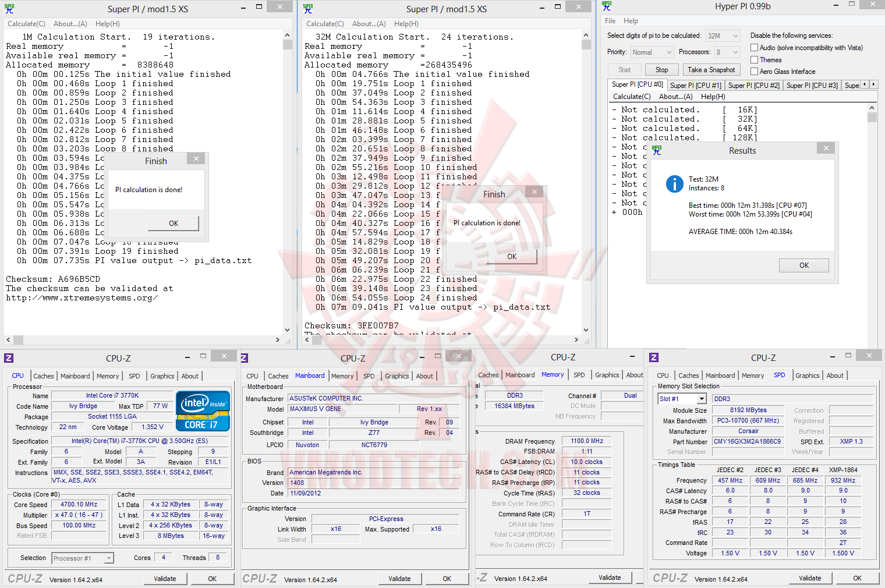Click the CPU-Z logo icon in the Motherboard window title
The height and width of the screenshot is (588, 885).
tap(245, 358)
